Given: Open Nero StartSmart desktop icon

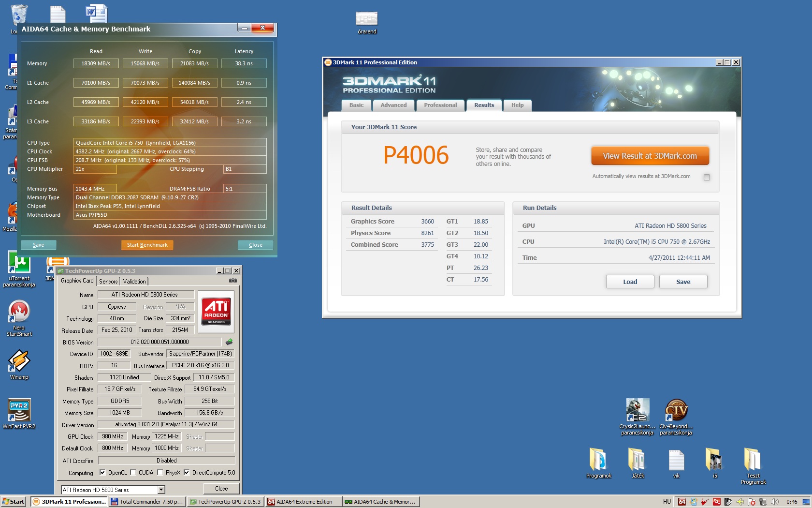Looking at the screenshot, I should (x=19, y=317).
